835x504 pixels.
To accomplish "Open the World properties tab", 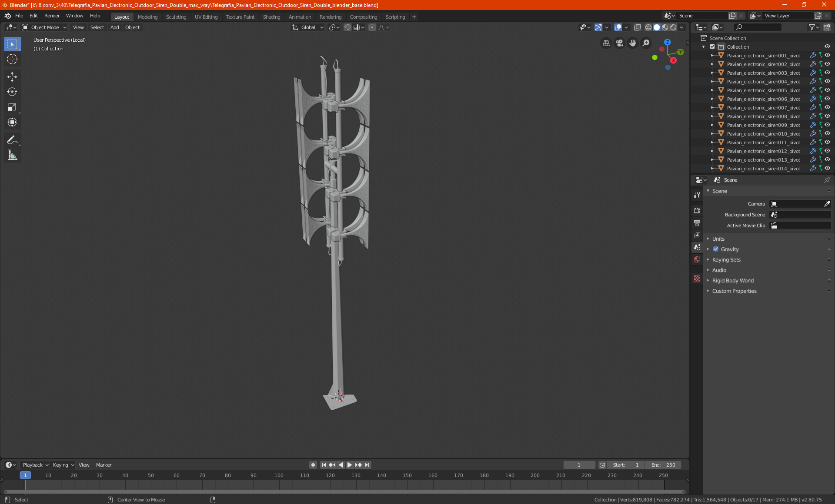I will point(697,259).
